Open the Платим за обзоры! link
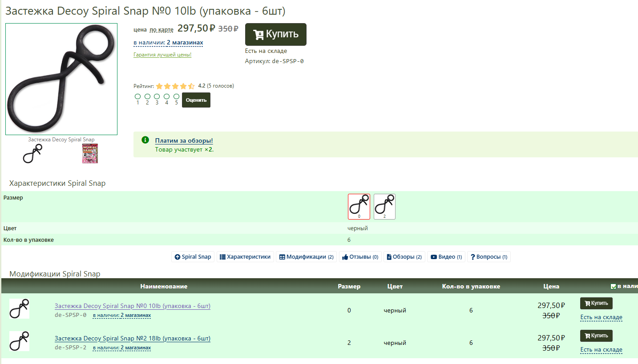 point(184,140)
